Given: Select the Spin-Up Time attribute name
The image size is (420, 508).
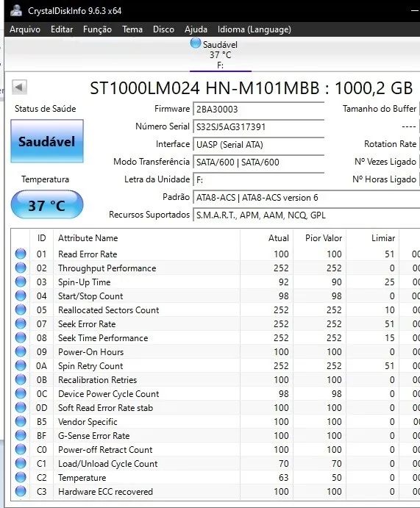Looking at the screenshot, I should click(x=85, y=282).
